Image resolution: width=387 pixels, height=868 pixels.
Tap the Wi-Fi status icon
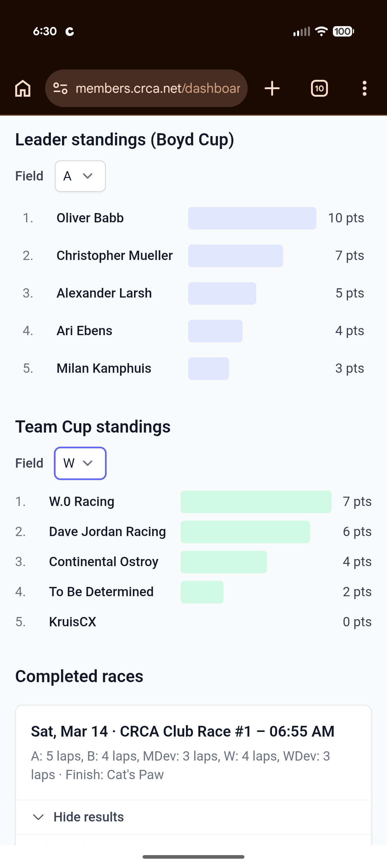[321, 32]
